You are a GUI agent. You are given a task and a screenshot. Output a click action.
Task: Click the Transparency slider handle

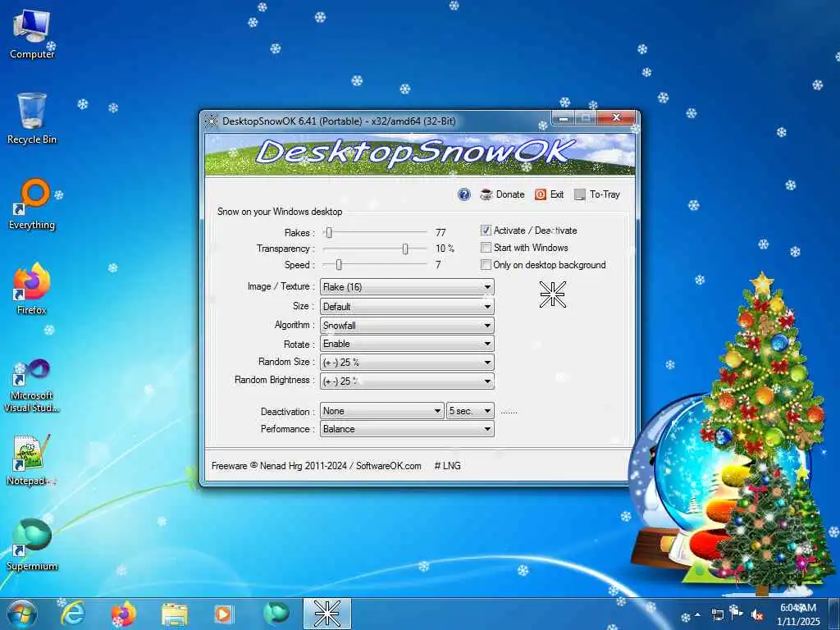pos(405,249)
